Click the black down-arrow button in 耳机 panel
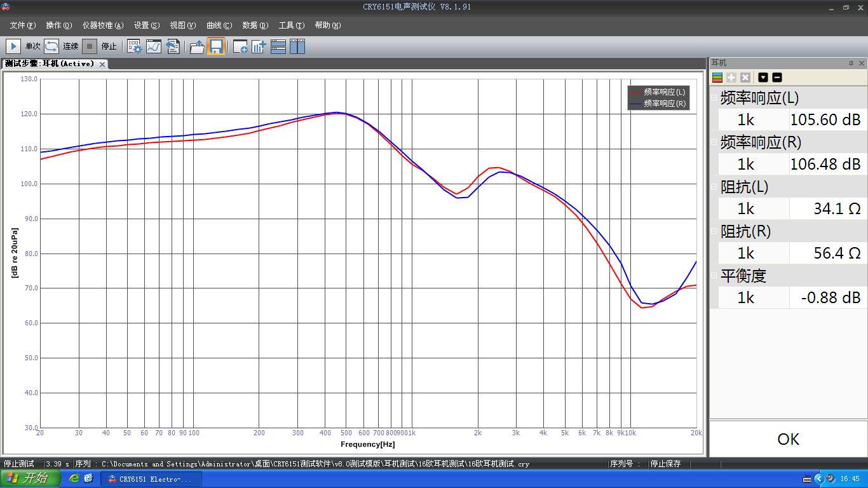 763,78
